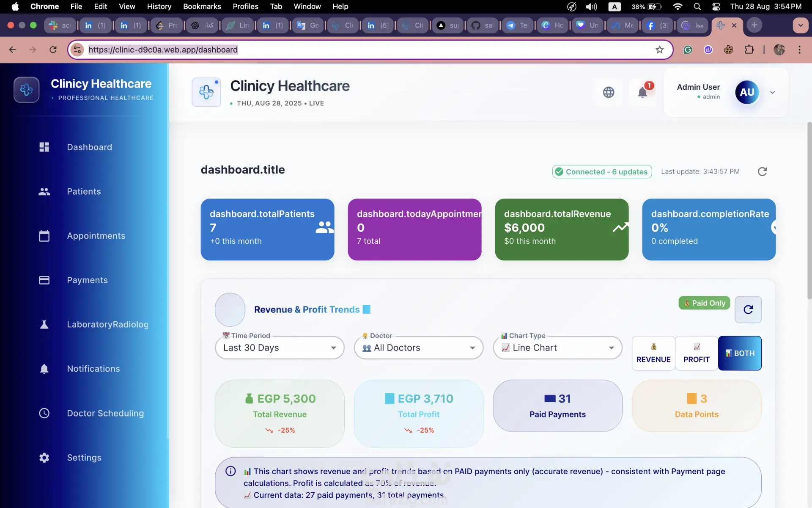Expand the Admin User account menu
Viewport: 812px width, 508px height.
[772, 92]
